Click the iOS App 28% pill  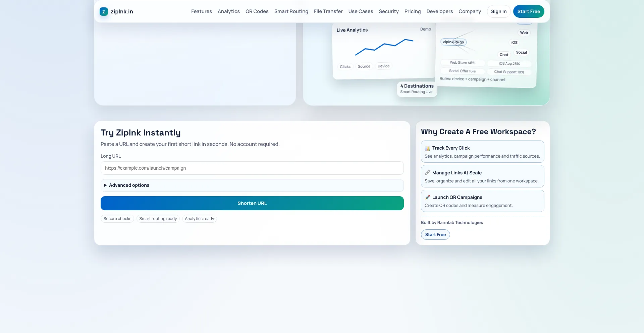coord(509,64)
